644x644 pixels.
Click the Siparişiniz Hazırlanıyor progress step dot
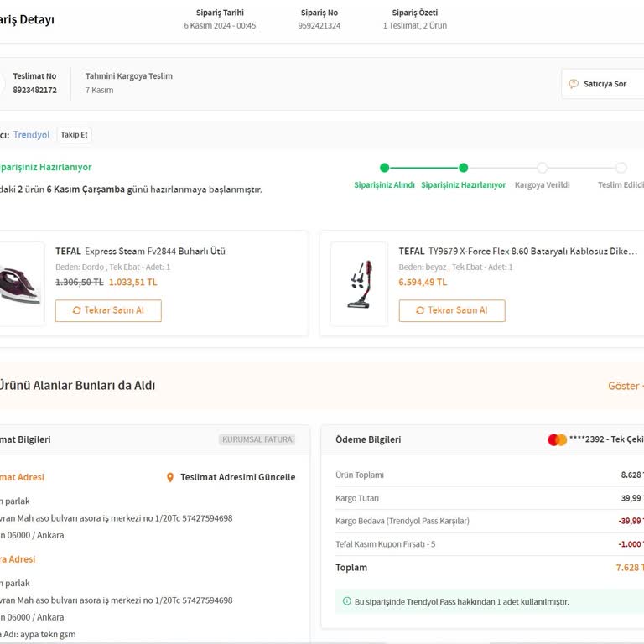pos(463,168)
